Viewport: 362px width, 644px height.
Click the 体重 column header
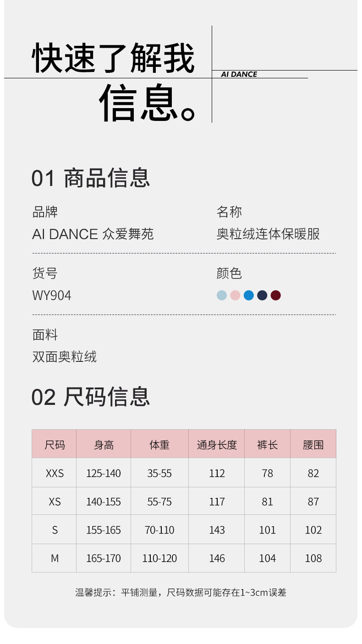(x=159, y=444)
